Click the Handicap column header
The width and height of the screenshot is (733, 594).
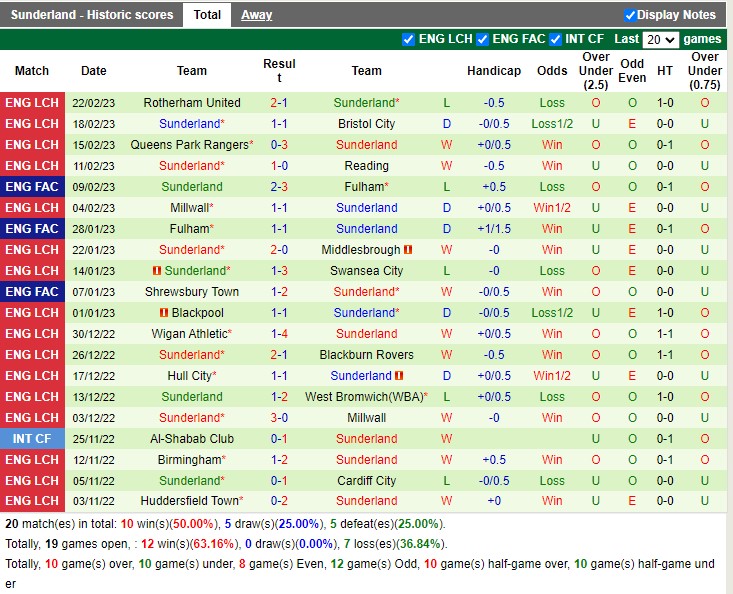coord(494,71)
